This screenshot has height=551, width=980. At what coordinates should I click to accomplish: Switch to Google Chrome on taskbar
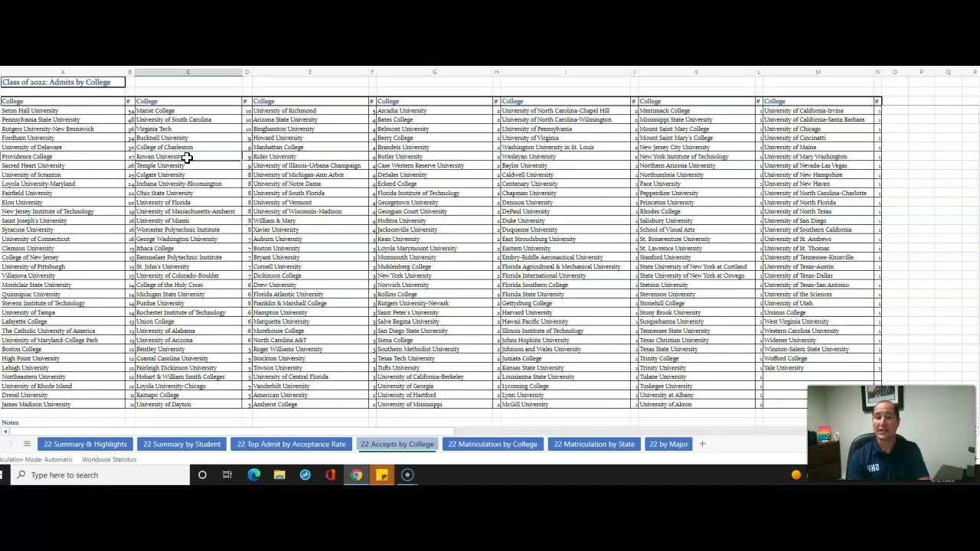(356, 475)
